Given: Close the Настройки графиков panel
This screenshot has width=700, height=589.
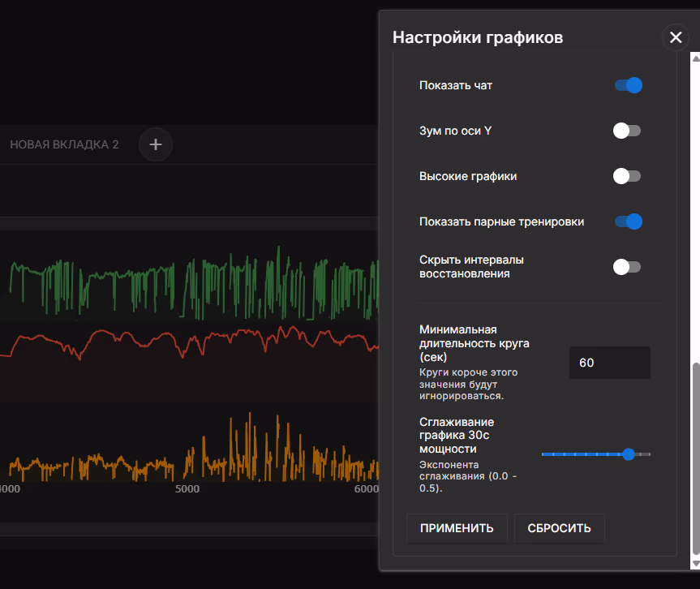Looking at the screenshot, I should point(676,37).
